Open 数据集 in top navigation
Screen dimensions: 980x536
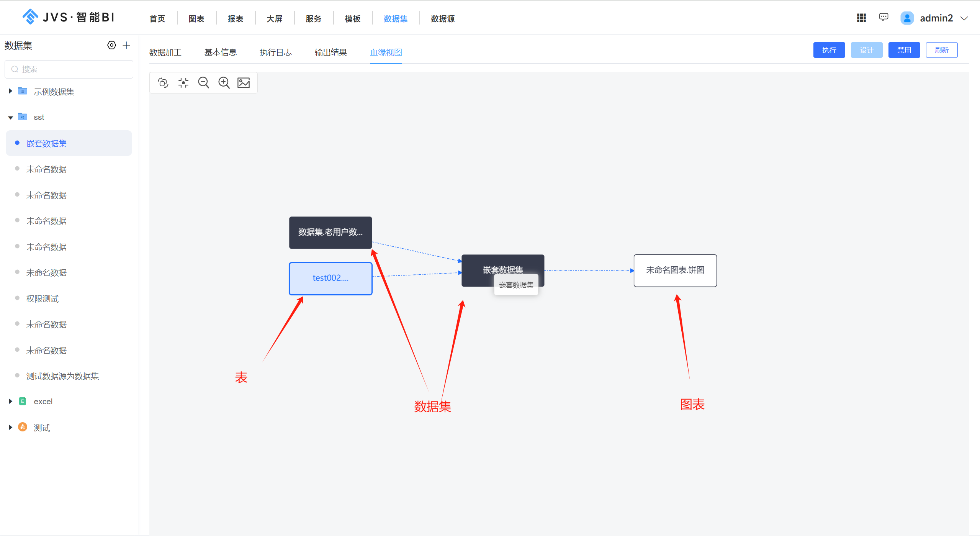pos(396,18)
